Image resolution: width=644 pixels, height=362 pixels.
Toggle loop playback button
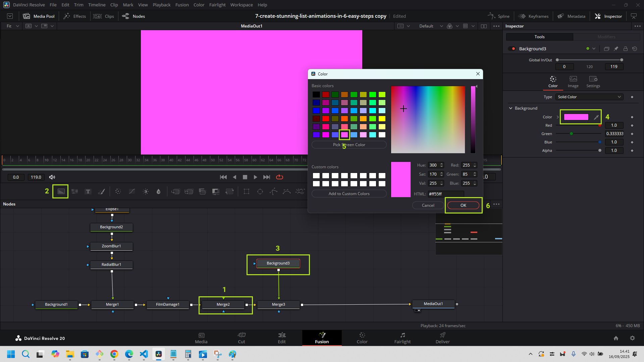[279, 177]
